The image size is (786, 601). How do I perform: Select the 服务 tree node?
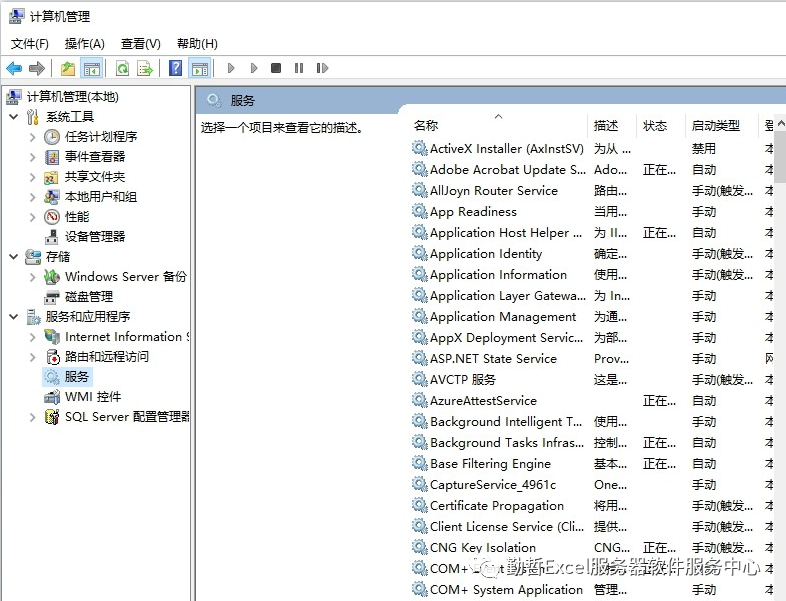76,376
